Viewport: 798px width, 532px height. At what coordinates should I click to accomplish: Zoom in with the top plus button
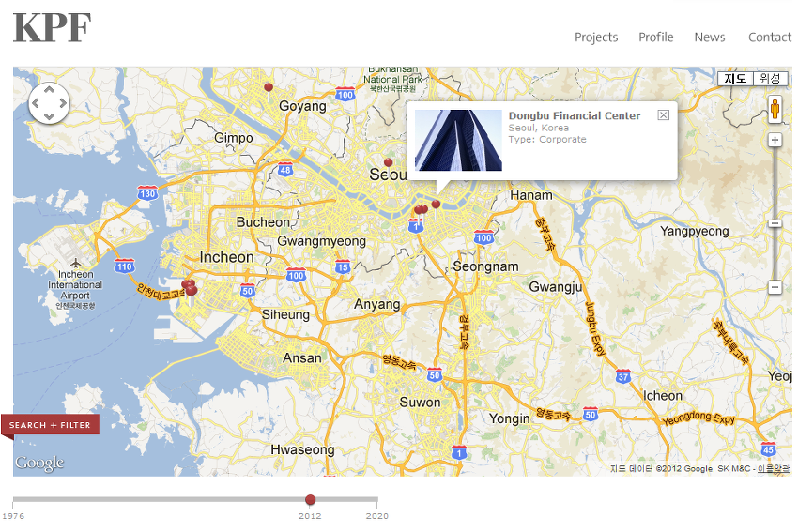pyautogui.click(x=775, y=140)
